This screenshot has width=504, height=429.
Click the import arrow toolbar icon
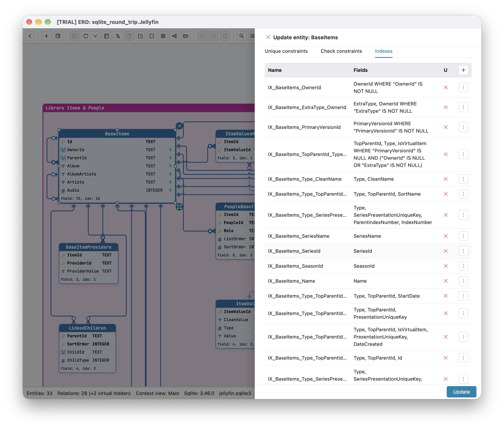tap(140, 36)
